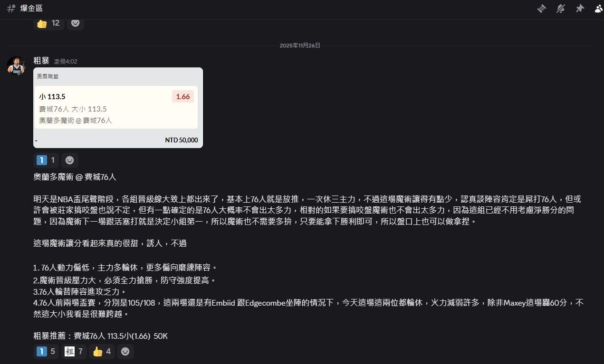Toggle the 粗 custom emoji reaction

74,352
